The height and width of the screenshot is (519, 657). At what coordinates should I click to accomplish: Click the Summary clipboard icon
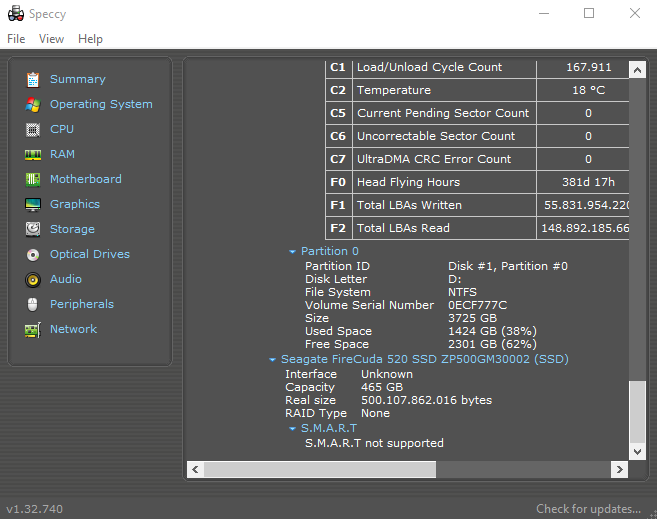click(33, 80)
